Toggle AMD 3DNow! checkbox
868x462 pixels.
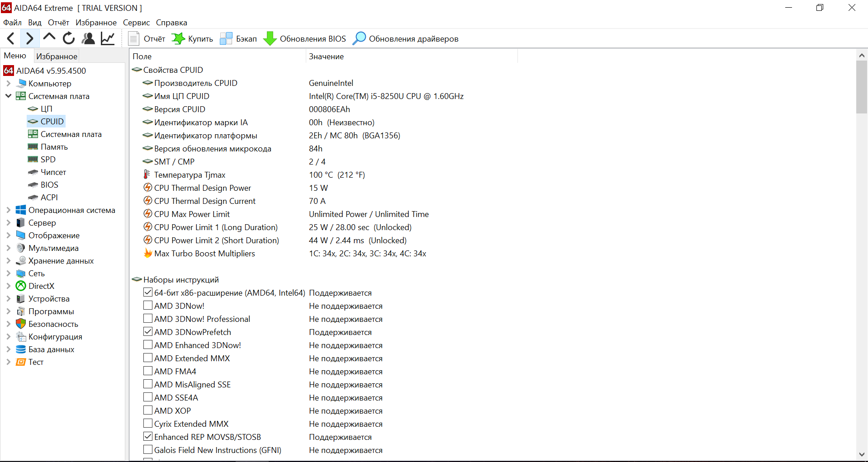click(x=148, y=306)
